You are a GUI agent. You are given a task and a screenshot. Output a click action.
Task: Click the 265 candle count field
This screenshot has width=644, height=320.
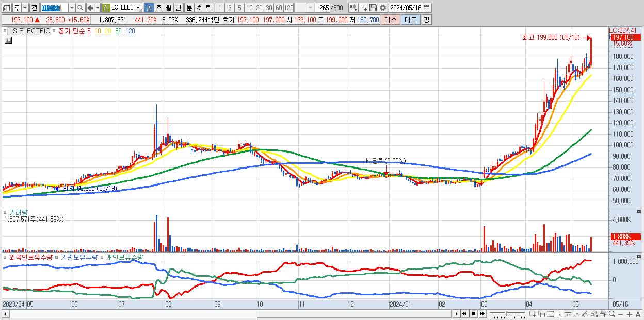[x=323, y=8]
